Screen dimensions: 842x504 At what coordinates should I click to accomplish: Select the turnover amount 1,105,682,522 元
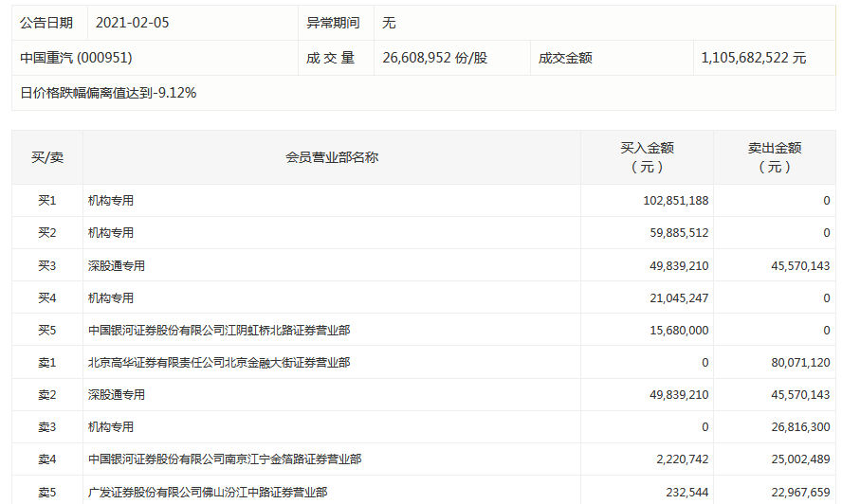click(x=753, y=58)
